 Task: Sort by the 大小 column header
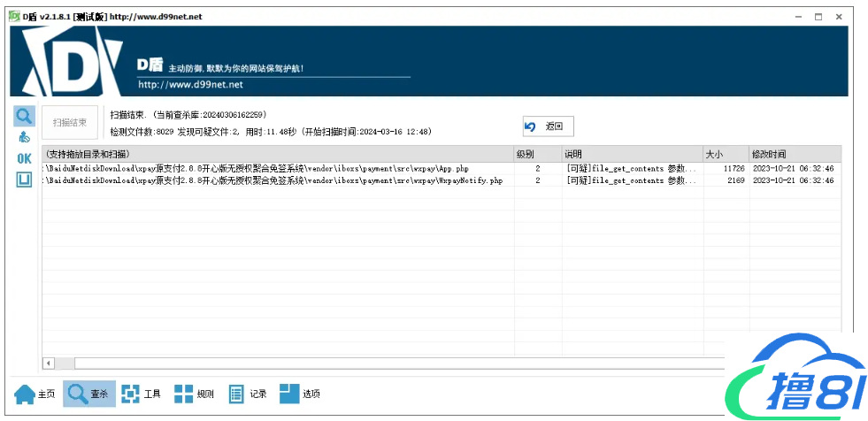click(725, 154)
